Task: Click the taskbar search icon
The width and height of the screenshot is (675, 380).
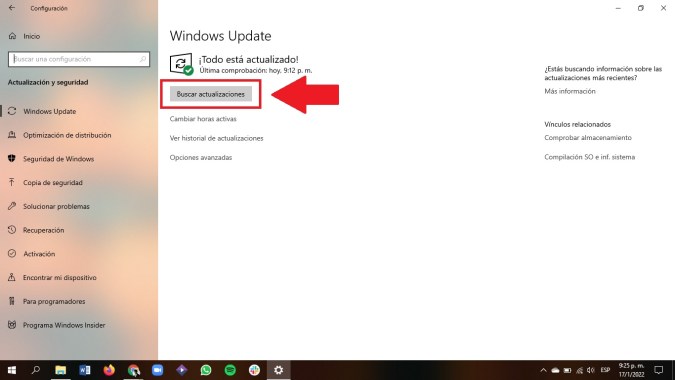Action: (36, 370)
